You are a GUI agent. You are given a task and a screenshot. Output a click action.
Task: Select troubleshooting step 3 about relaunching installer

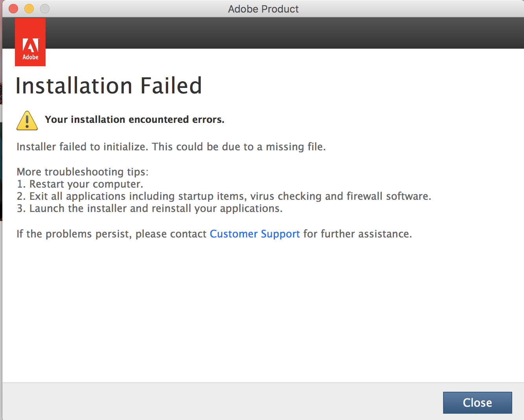[149, 208]
